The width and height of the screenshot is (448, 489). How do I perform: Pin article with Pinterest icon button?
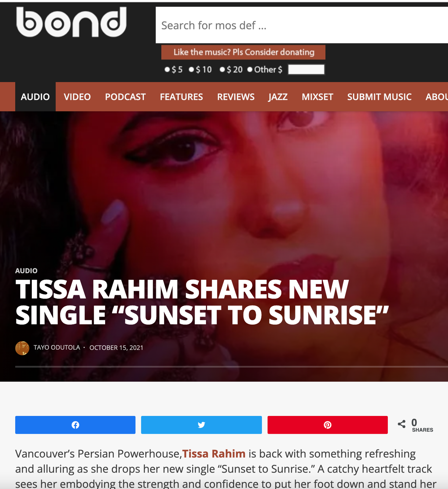click(x=328, y=425)
